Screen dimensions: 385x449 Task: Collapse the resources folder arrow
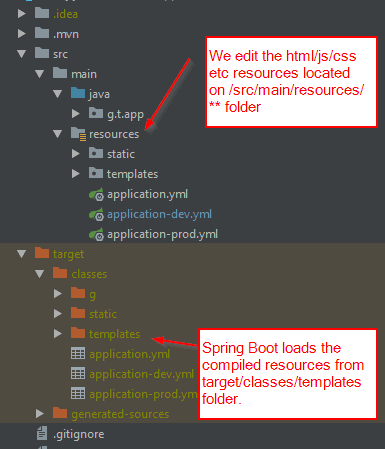58,134
